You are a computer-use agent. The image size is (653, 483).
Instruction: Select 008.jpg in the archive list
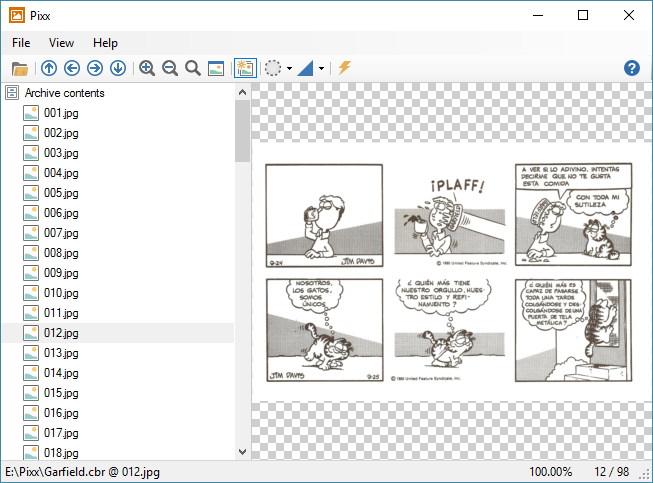(x=61, y=253)
